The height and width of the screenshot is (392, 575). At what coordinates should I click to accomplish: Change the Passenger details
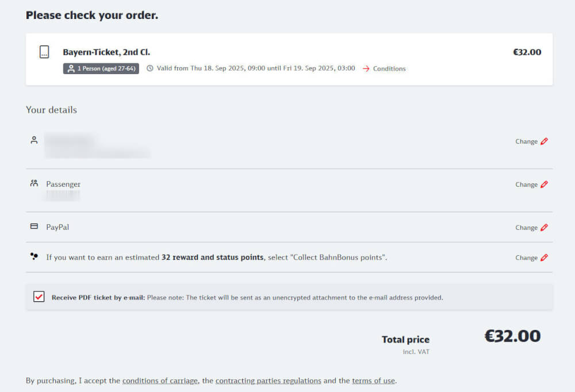[x=526, y=185]
